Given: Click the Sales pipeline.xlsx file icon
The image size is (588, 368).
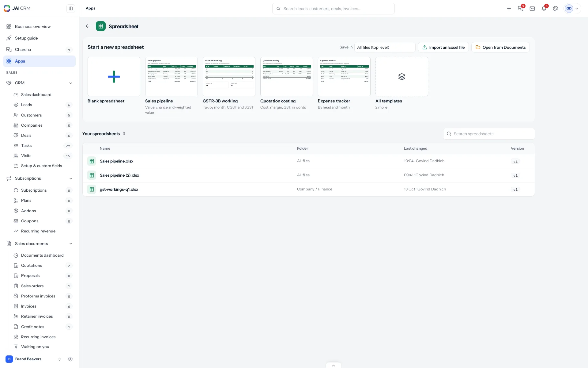Looking at the screenshot, I should tap(92, 161).
